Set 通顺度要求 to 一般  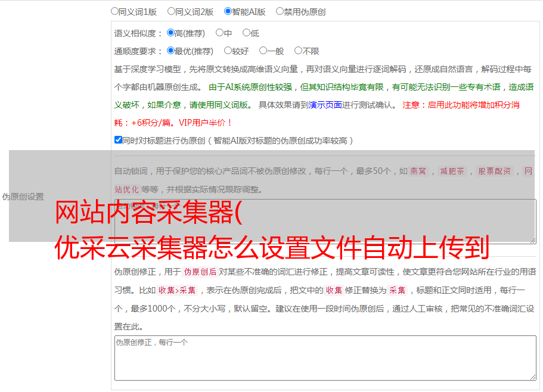coord(263,51)
